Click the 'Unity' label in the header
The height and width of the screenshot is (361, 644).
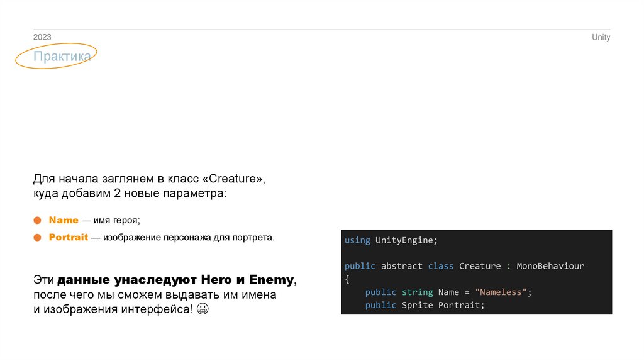click(601, 37)
